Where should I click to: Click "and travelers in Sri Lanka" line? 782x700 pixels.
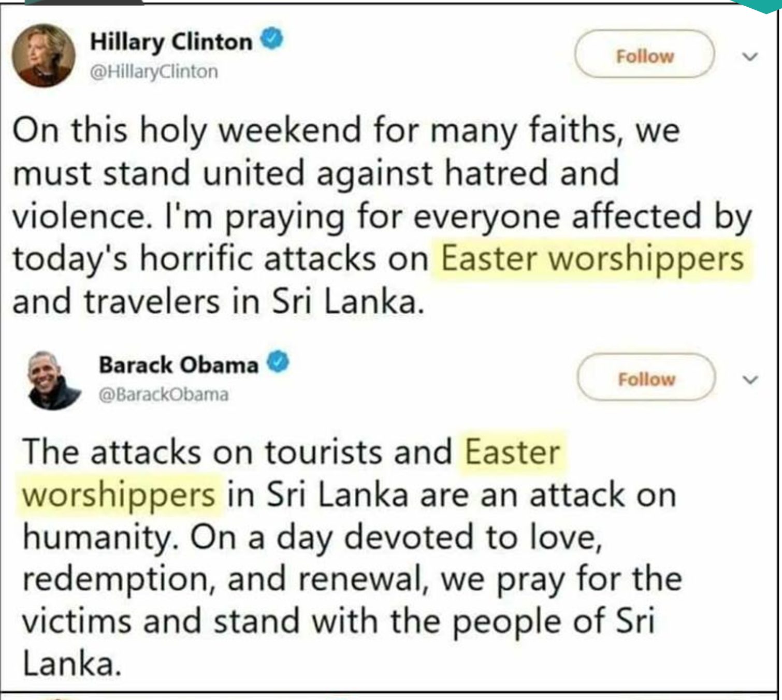[218, 302]
